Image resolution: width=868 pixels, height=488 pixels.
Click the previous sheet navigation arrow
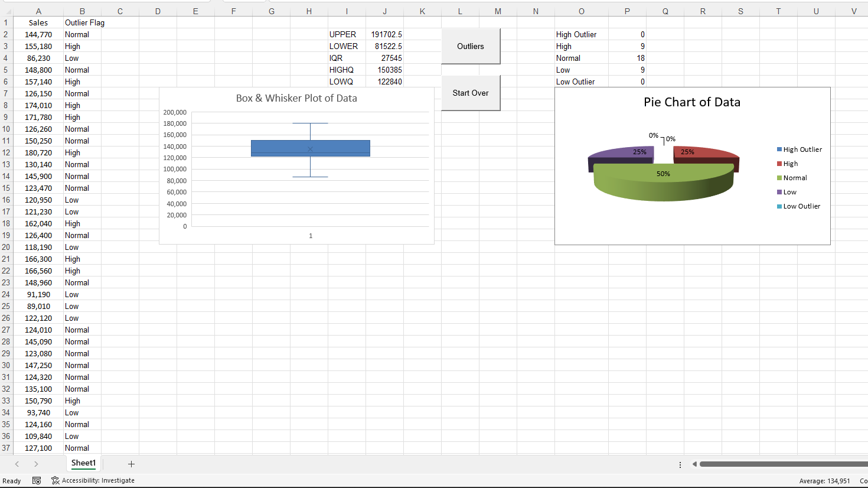click(17, 464)
